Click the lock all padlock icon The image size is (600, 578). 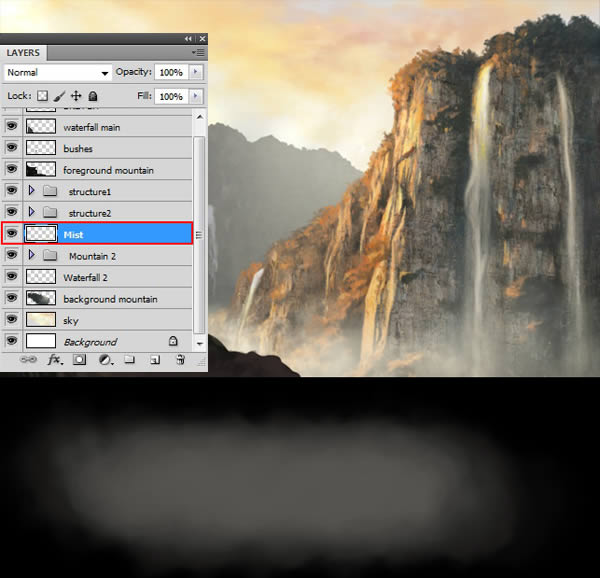[x=93, y=96]
